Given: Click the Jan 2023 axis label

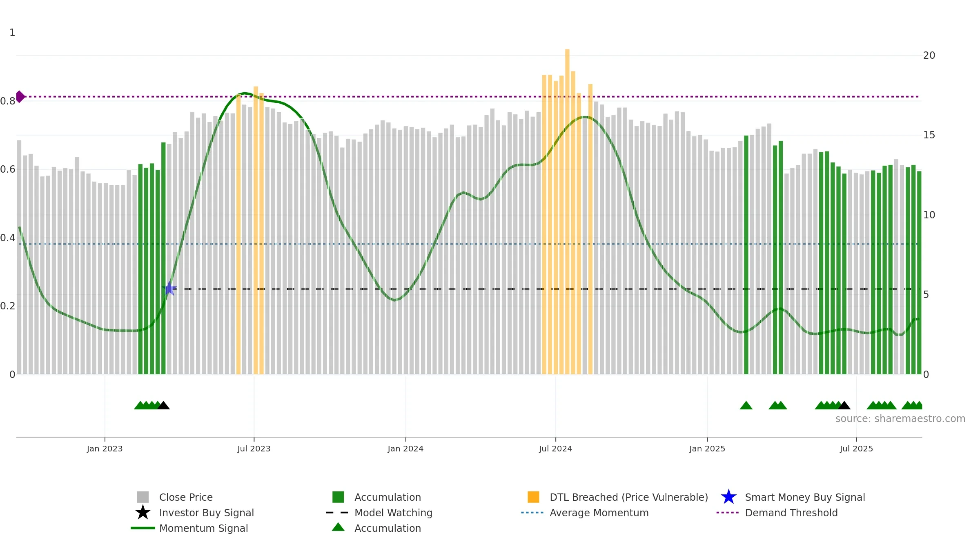Looking at the screenshot, I should [x=105, y=449].
